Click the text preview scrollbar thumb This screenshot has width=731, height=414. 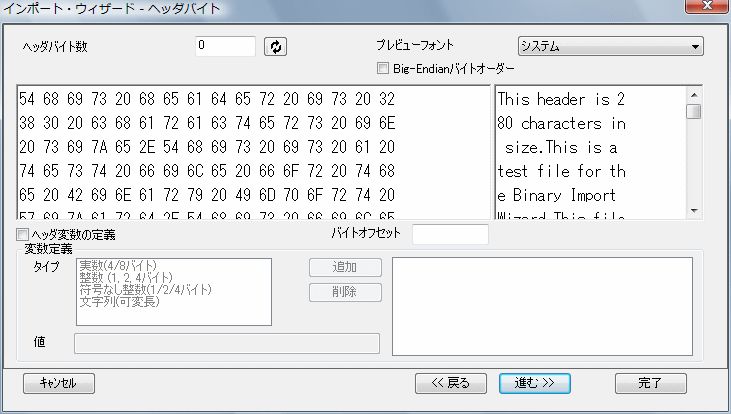(694, 111)
